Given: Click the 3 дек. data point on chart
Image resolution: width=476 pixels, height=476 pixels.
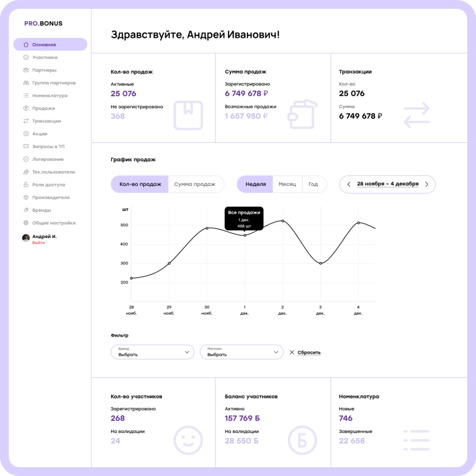Looking at the screenshot, I should point(320,264).
